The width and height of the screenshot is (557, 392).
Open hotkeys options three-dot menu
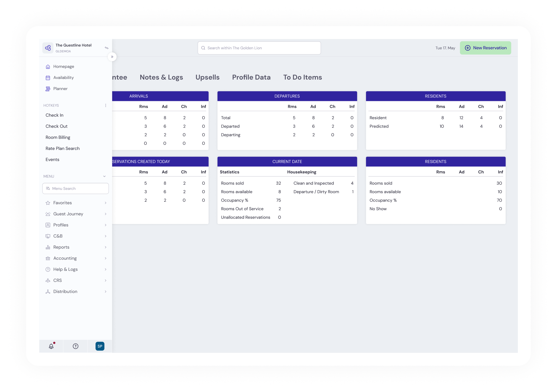pyautogui.click(x=106, y=105)
